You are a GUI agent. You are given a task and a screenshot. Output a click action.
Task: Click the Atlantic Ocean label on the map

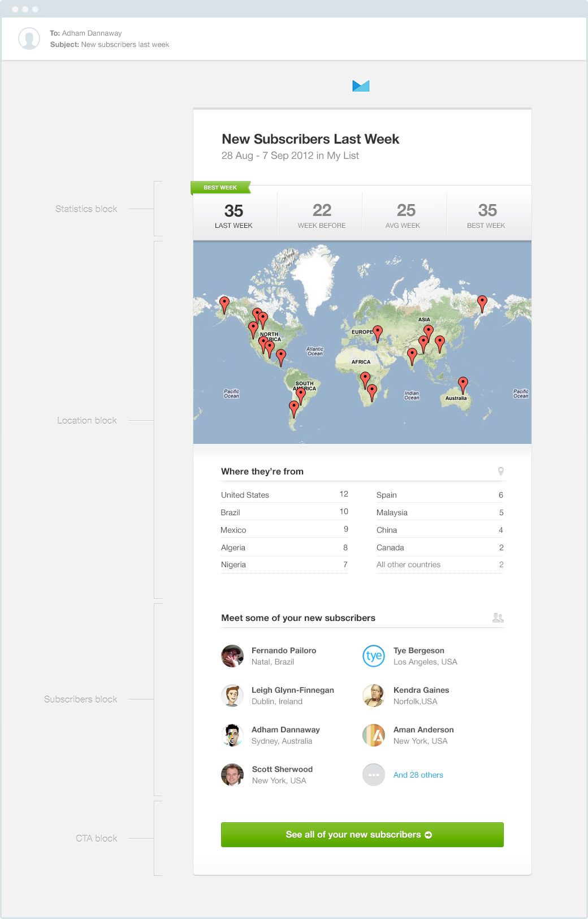pyautogui.click(x=315, y=351)
